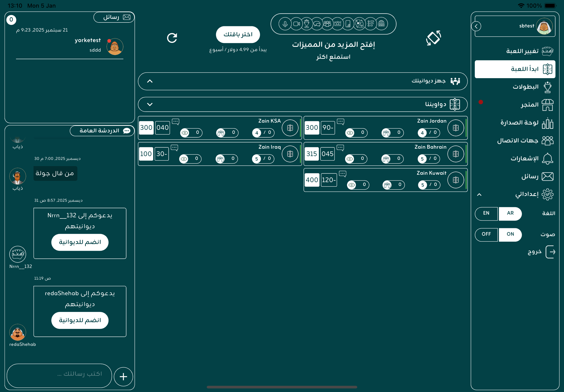Screen dimensions: 564x392
Task: Click the refresh arrow icon
Action: tap(172, 38)
